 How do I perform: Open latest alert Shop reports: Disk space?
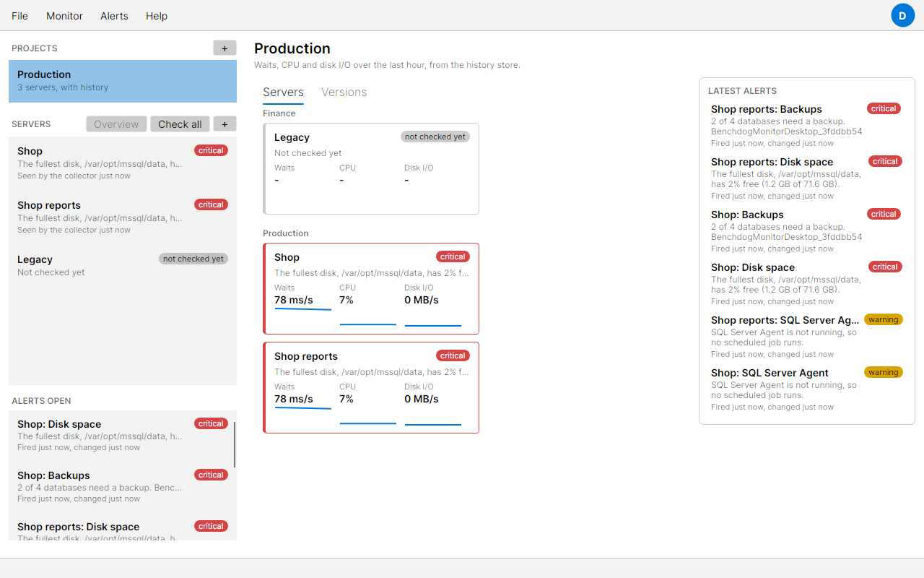(x=807, y=178)
